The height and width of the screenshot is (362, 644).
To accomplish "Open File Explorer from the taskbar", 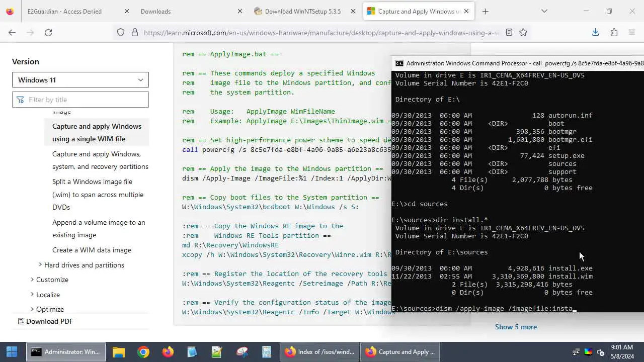I will click(119, 352).
